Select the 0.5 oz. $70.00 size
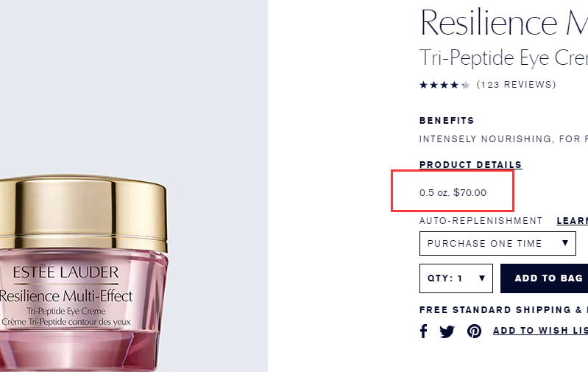Screen dimensions: 588x372 (453, 192)
